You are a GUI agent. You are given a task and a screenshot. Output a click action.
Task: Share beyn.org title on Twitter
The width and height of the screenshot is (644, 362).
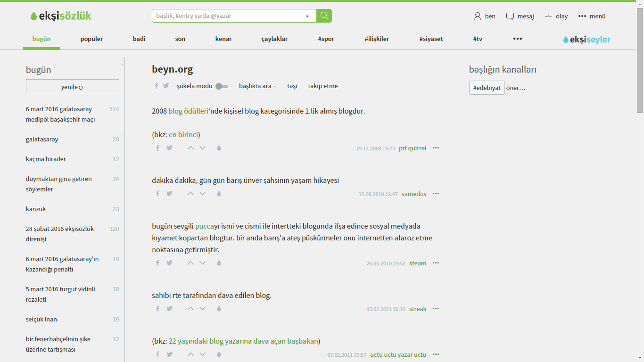click(x=166, y=86)
